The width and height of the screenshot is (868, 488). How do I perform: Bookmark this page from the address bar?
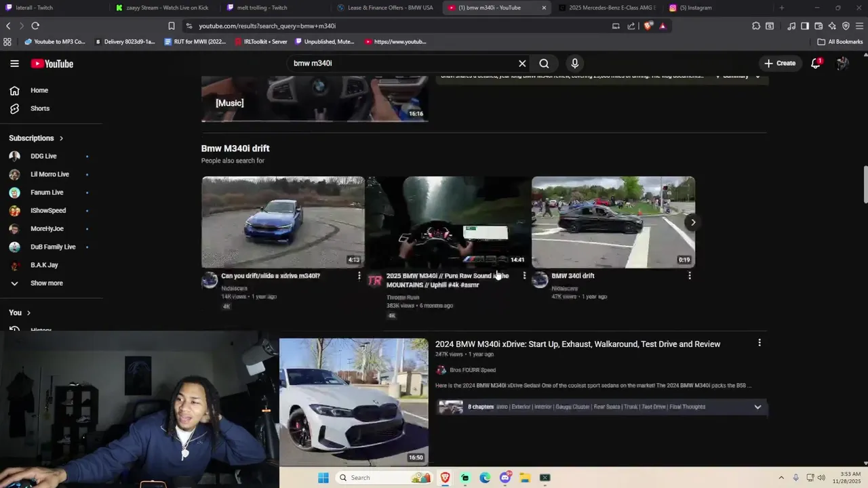tap(172, 26)
